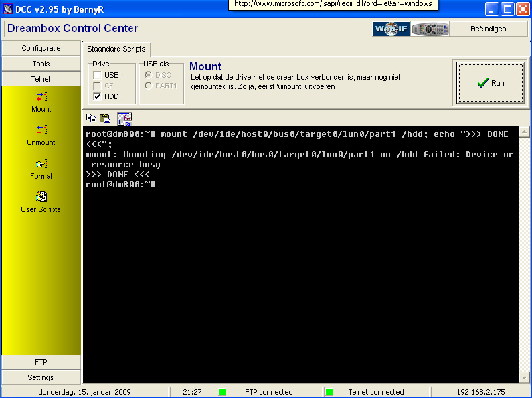Open the Configuratie section

(41, 48)
